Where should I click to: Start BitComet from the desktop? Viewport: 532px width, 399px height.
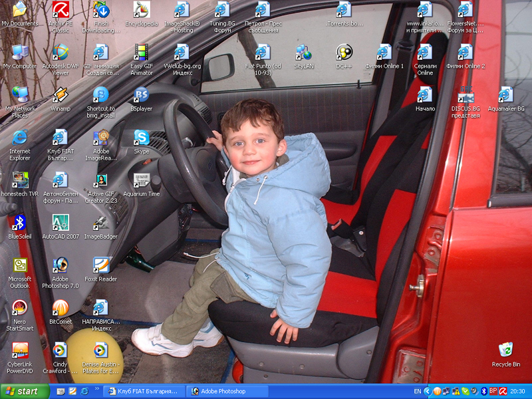61,308
